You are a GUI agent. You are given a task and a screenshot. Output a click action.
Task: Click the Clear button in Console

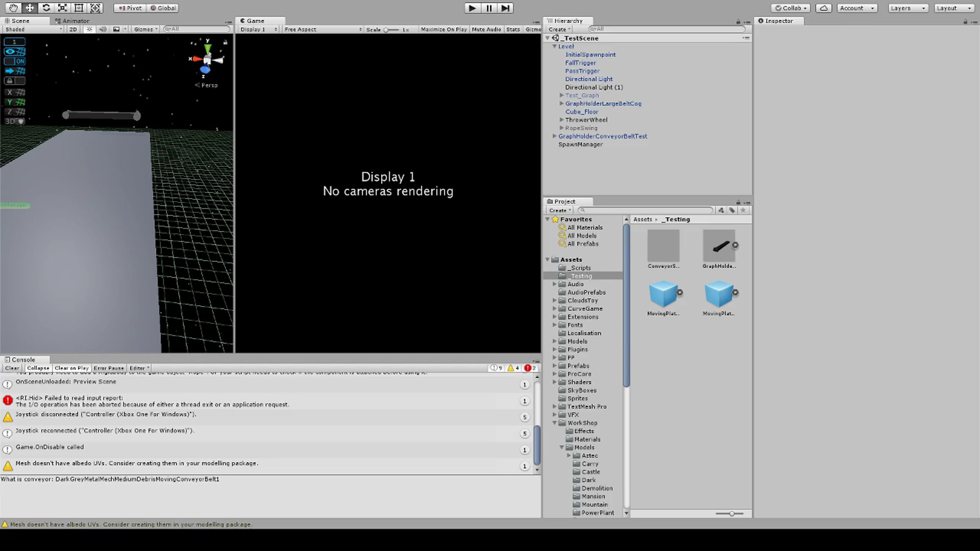point(12,368)
